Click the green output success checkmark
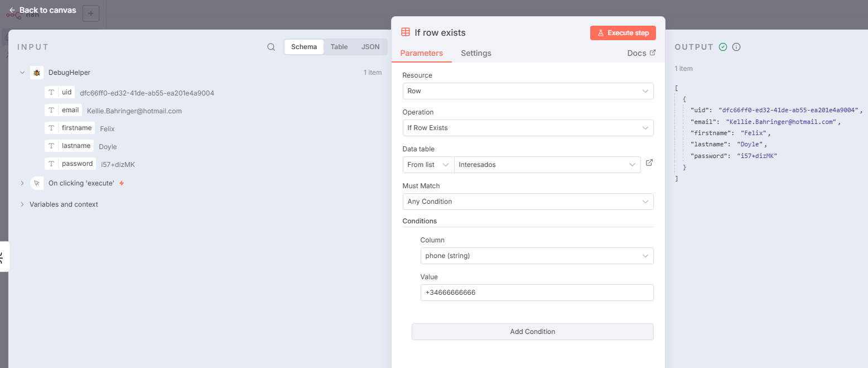The height and width of the screenshot is (368, 868). coord(723,47)
